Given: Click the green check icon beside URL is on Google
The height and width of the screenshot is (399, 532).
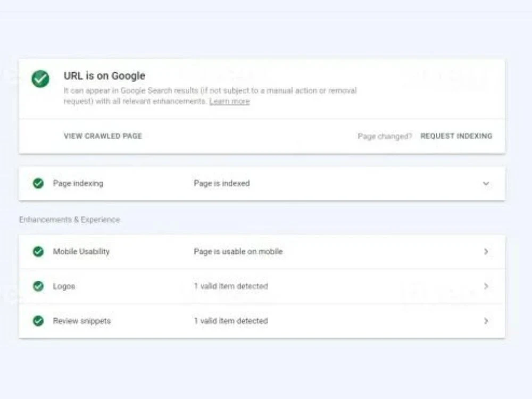Looking at the screenshot, I should 40,80.
